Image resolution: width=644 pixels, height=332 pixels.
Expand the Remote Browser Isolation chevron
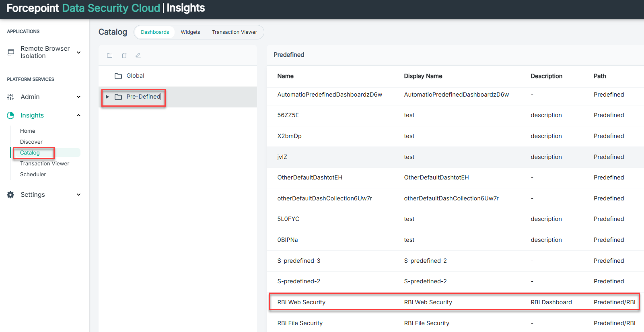point(79,52)
